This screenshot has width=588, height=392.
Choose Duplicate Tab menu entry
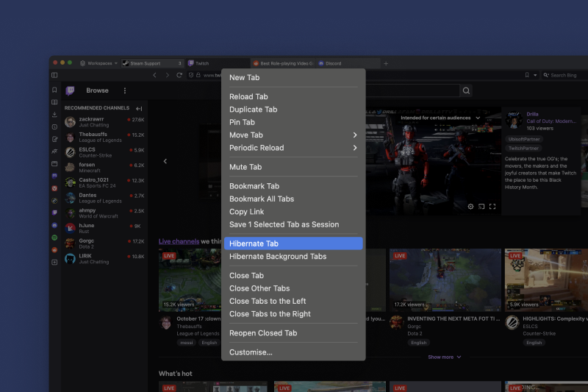point(293,110)
